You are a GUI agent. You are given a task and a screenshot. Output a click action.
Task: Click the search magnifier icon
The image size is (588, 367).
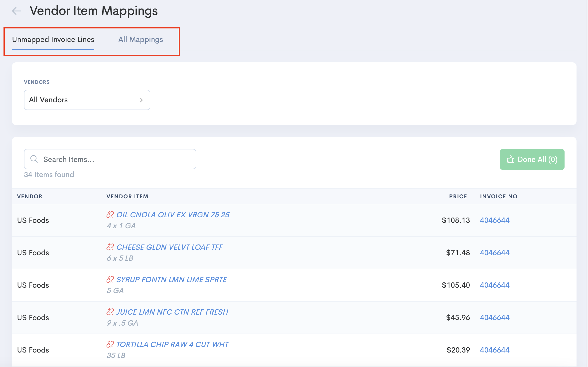pyautogui.click(x=34, y=159)
